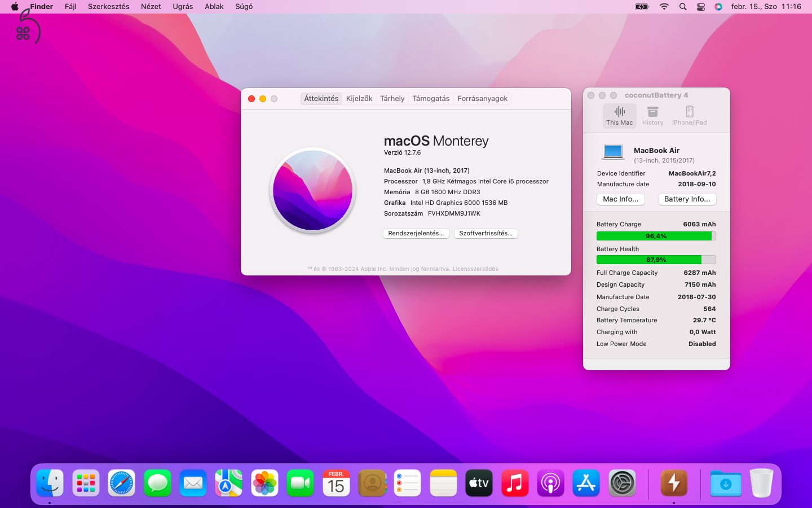Click Szoftverfrissítés... button
This screenshot has width=812, height=508.
486,233
